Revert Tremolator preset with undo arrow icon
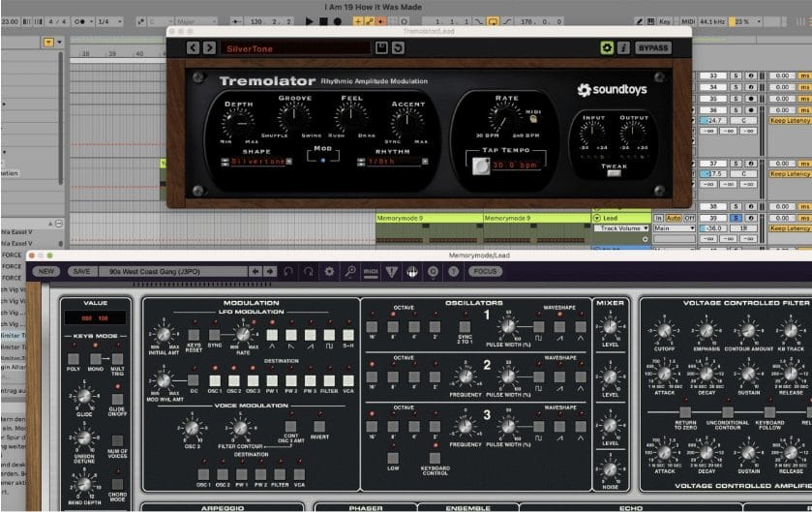812x512 pixels. [x=398, y=48]
